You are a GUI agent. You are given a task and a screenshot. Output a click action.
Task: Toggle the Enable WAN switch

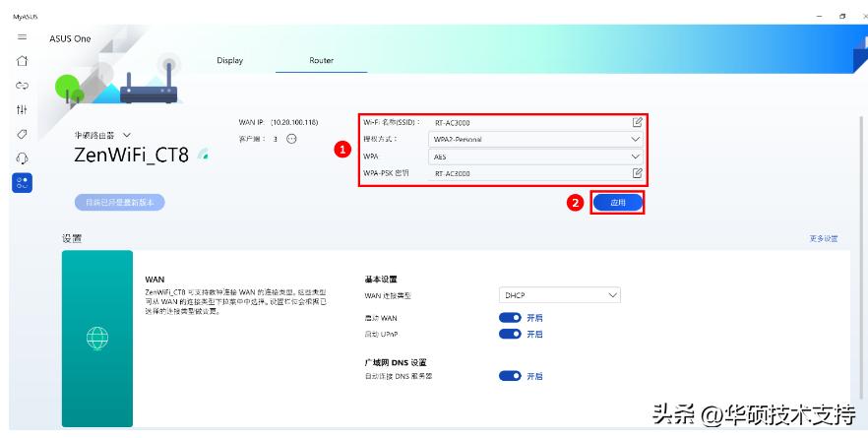(x=510, y=317)
